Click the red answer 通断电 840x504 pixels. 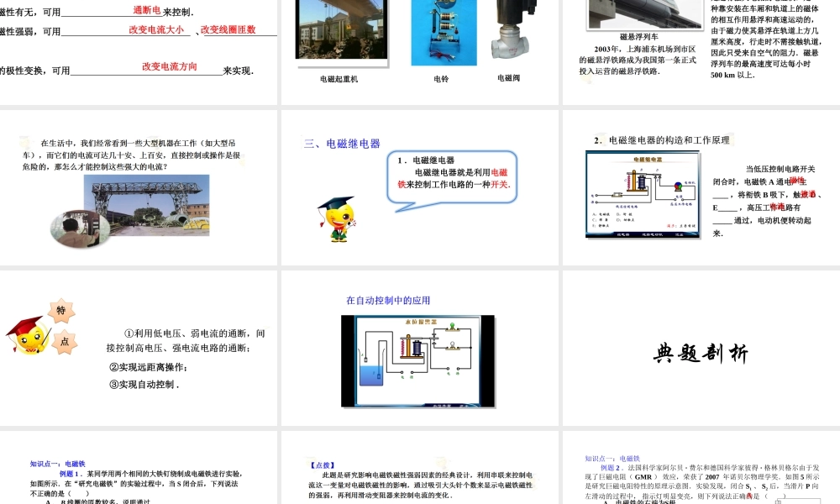(x=147, y=10)
